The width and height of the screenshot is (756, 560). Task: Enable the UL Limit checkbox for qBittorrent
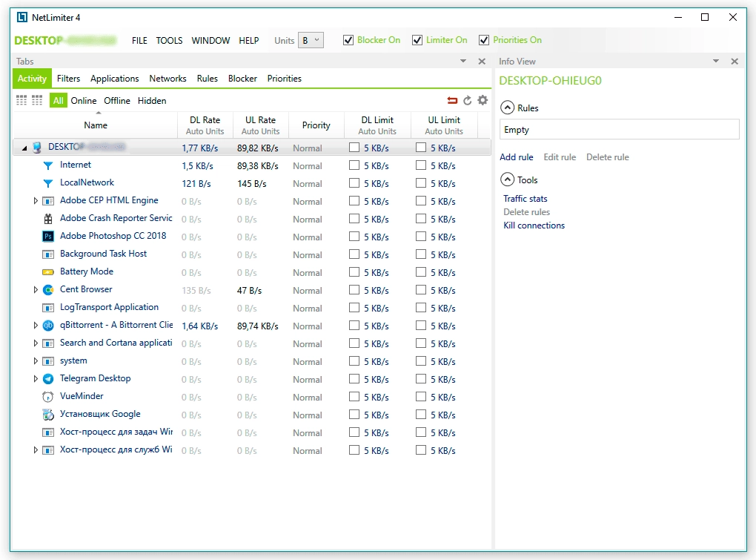click(x=421, y=325)
